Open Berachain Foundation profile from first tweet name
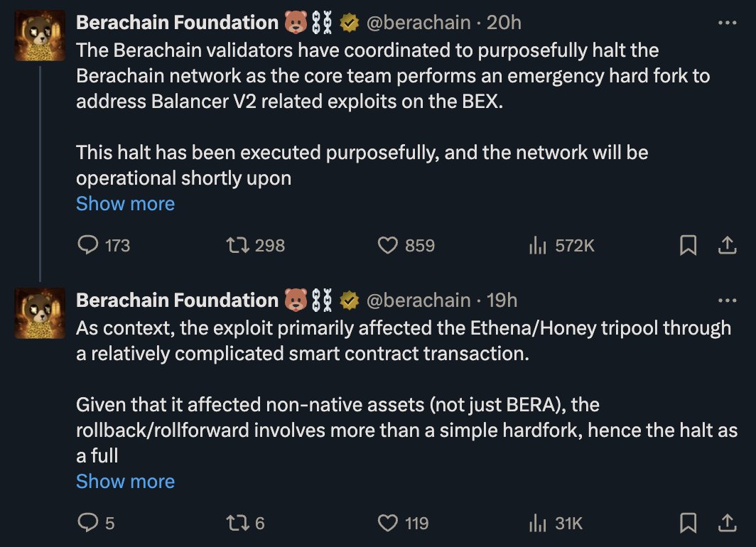 click(177, 23)
